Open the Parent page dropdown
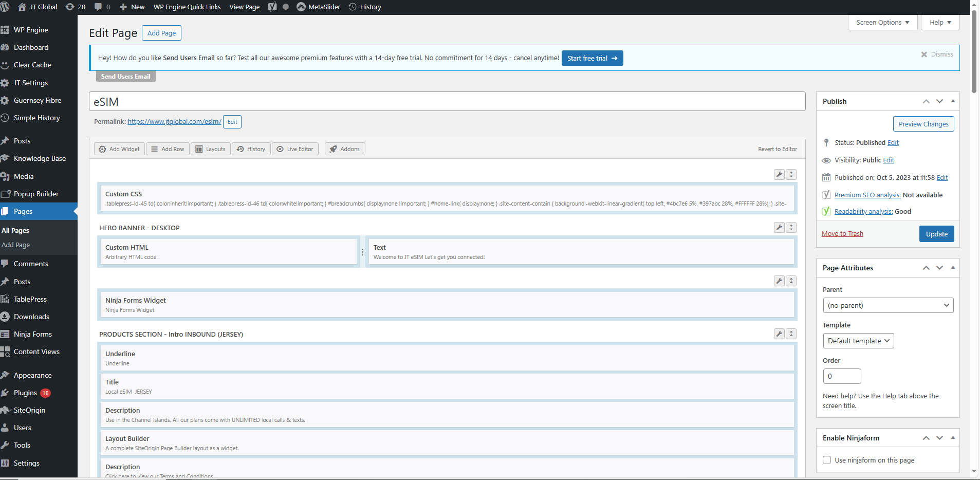 click(887, 305)
